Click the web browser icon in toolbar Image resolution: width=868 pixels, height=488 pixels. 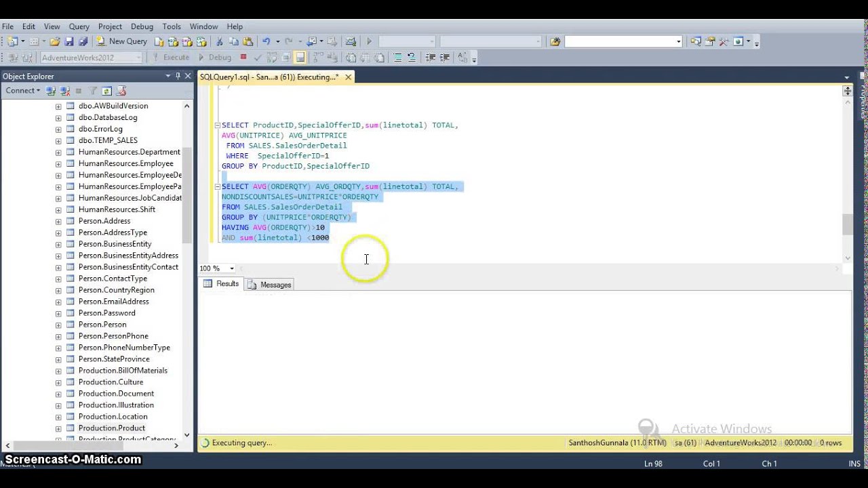coord(738,41)
